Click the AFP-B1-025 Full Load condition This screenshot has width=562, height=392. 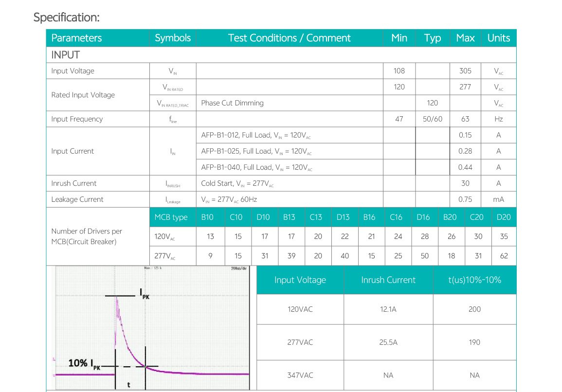(256, 151)
